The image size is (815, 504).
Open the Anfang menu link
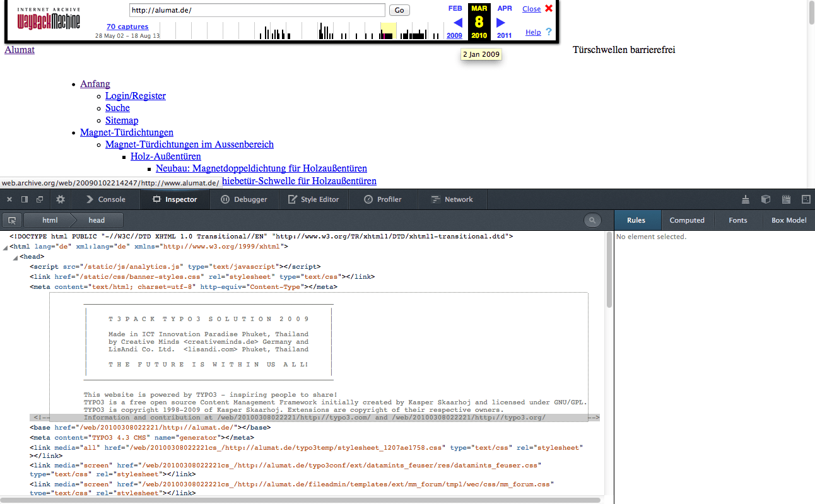(95, 84)
